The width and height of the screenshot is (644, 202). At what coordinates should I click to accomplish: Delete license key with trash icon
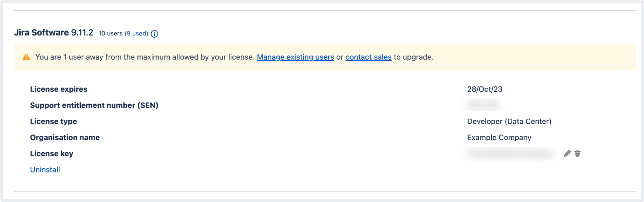pyautogui.click(x=577, y=154)
